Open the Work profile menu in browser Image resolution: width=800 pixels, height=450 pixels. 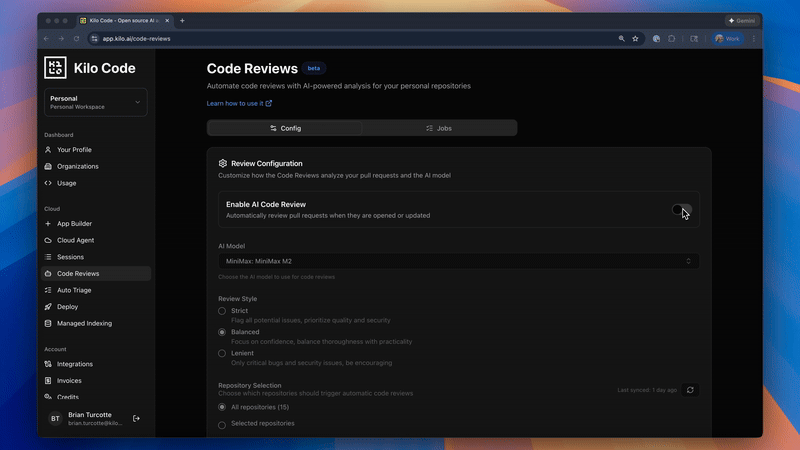tap(728, 39)
